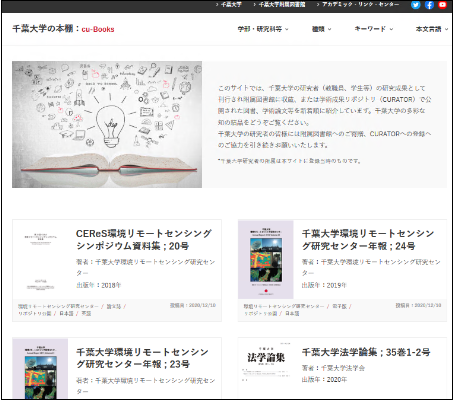The width and height of the screenshot is (453, 400).
Task: Expand the 学部・研究科等 dropdown menu
Action: [263, 29]
